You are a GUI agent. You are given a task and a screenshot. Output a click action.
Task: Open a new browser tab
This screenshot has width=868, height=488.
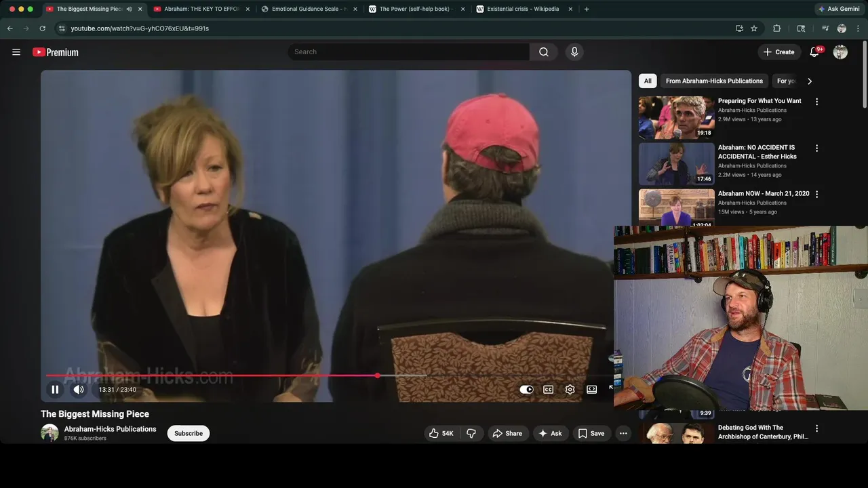587,9
